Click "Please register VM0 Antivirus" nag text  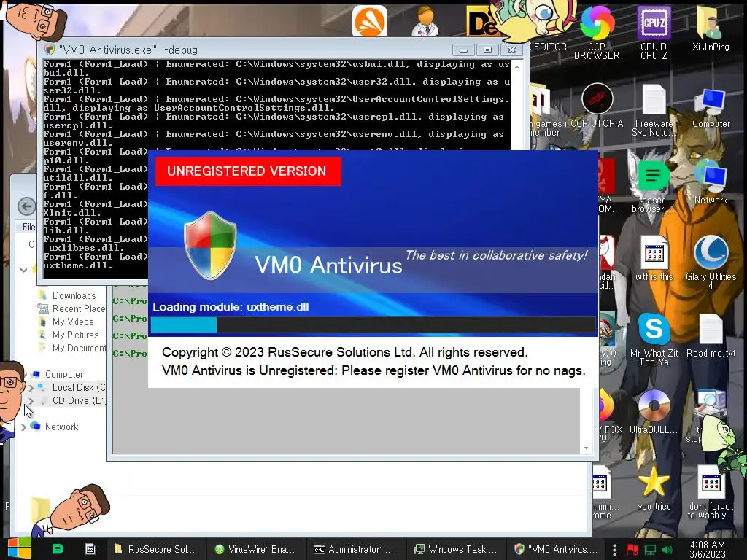pyautogui.click(x=463, y=370)
